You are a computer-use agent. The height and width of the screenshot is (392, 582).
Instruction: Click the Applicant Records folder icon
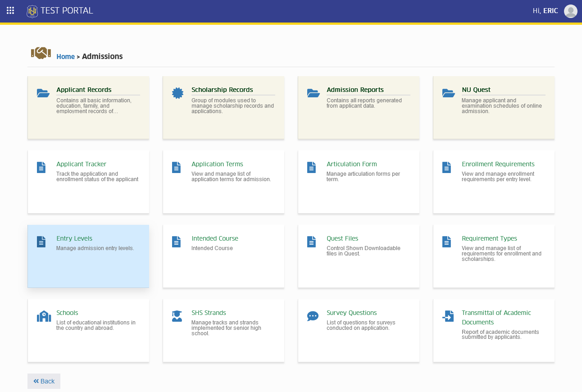coord(43,93)
